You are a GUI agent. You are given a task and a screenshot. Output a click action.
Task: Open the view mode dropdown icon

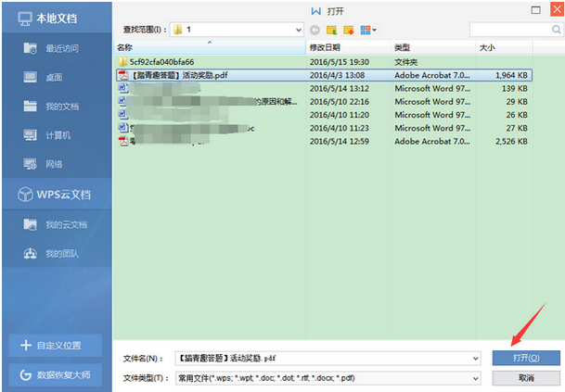click(368, 30)
